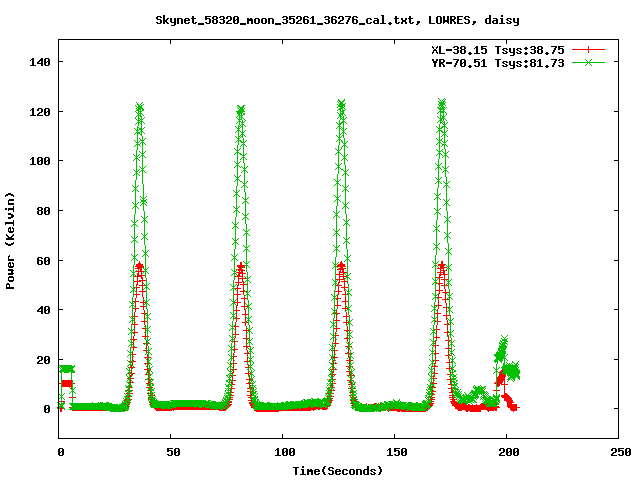This screenshot has width=640, height=480.
Task: Click the second green peak top near 80 seconds
Action: pos(241,109)
